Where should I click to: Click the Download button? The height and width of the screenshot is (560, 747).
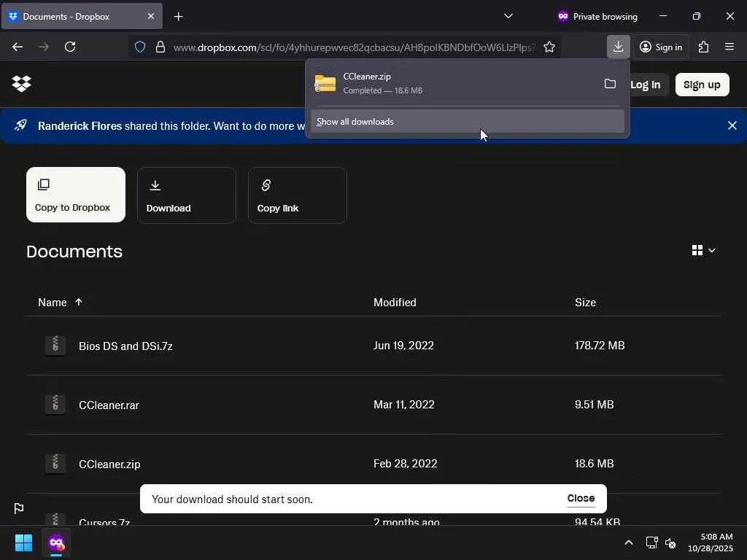click(x=187, y=195)
